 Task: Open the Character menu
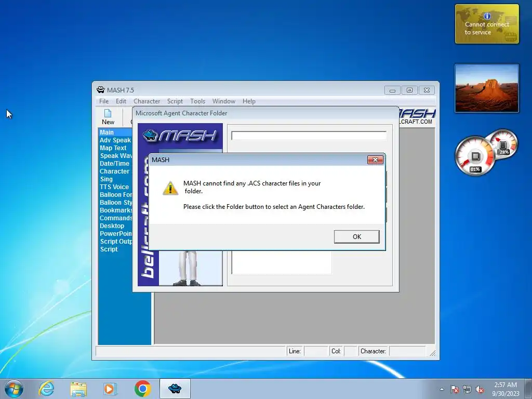147,101
